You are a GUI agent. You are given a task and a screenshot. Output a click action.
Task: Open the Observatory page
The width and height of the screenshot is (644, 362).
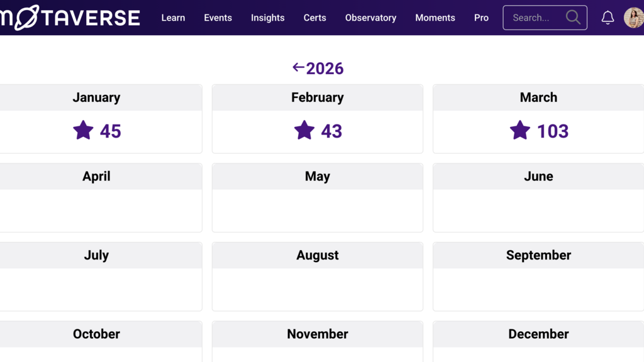pyautogui.click(x=370, y=18)
